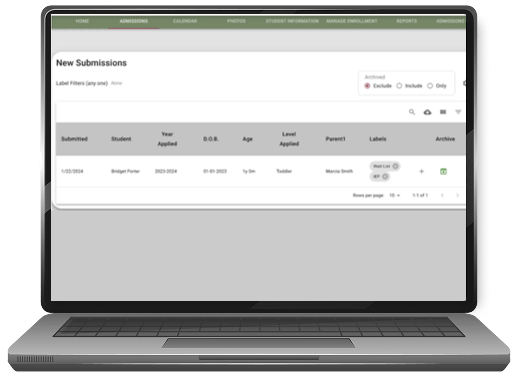Open the Home tab
Screen dimensions: 518x377
82,21
